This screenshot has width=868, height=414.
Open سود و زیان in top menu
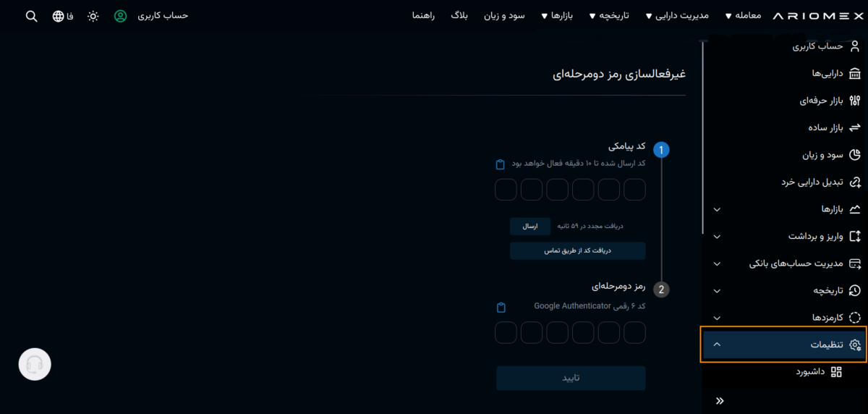pos(504,15)
